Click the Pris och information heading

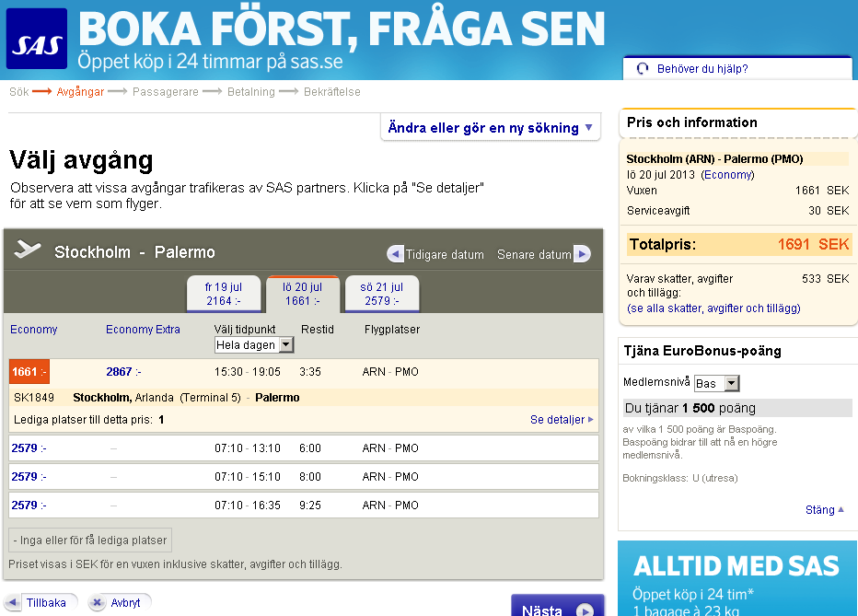click(692, 122)
